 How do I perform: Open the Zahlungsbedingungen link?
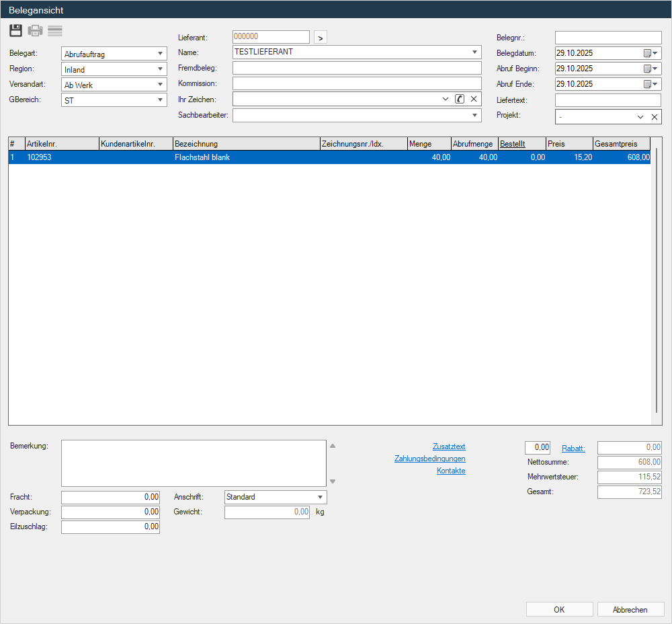(429, 459)
